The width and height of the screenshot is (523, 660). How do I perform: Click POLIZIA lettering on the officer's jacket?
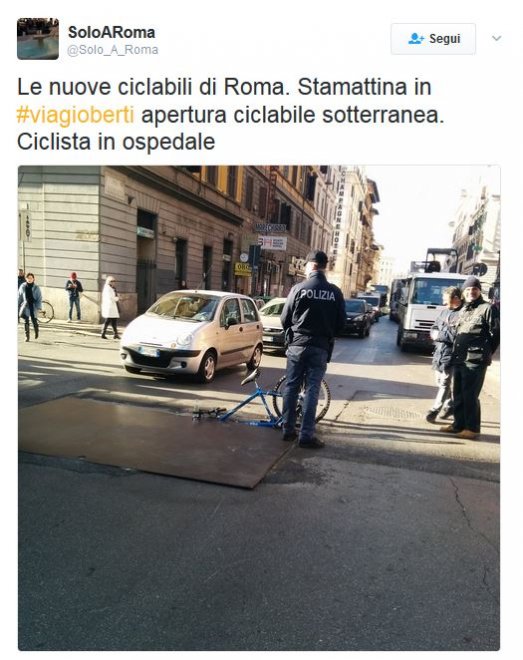[318, 295]
